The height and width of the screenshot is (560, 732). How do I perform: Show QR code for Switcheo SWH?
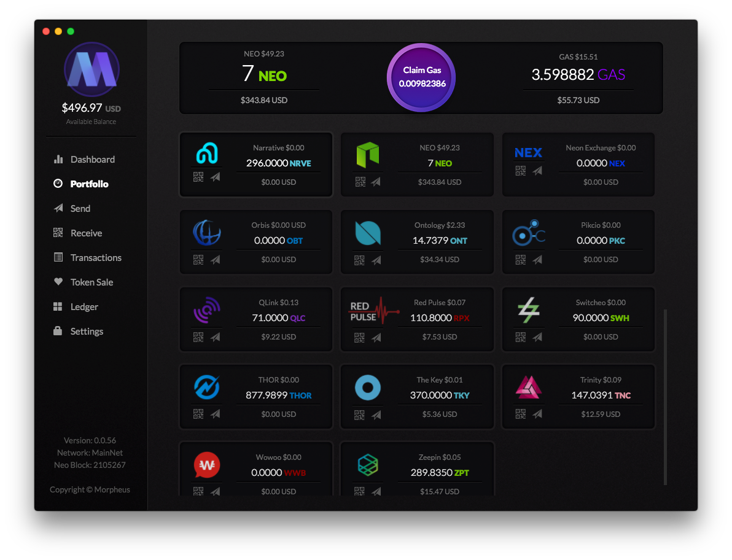pyautogui.click(x=521, y=337)
